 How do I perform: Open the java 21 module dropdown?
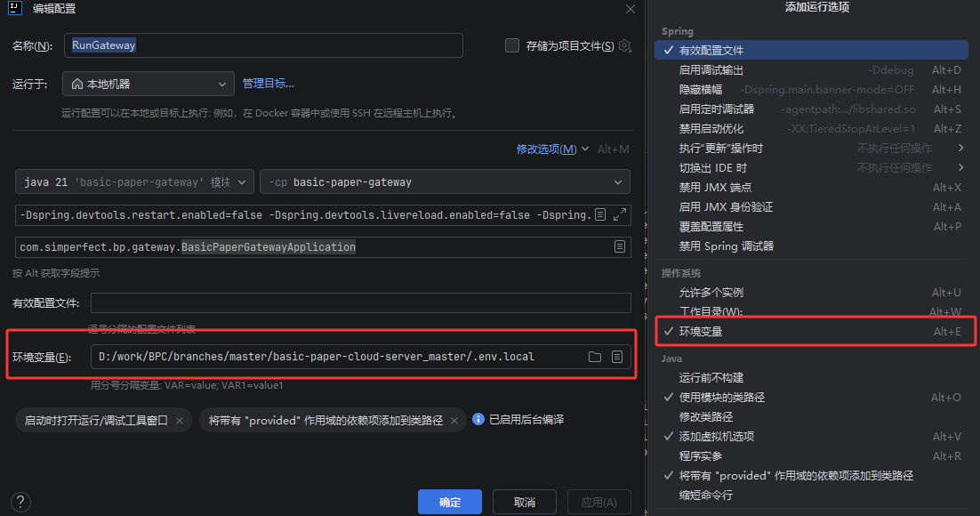[x=134, y=182]
